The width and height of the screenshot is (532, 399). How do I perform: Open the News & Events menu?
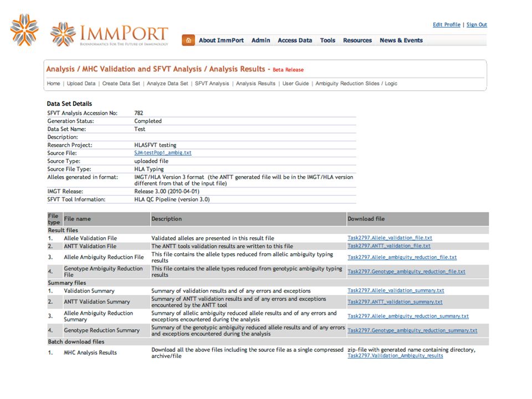pyautogui.click(x=401, y=40)
